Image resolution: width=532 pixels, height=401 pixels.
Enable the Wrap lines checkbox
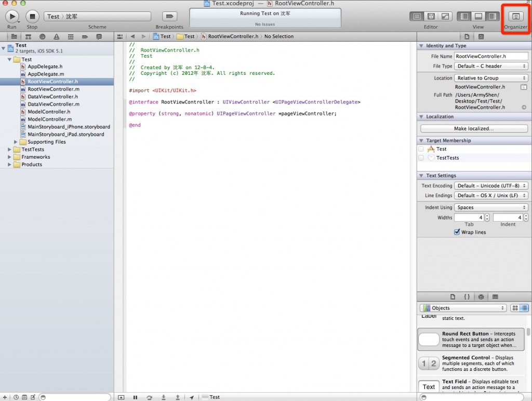[457, 232]
